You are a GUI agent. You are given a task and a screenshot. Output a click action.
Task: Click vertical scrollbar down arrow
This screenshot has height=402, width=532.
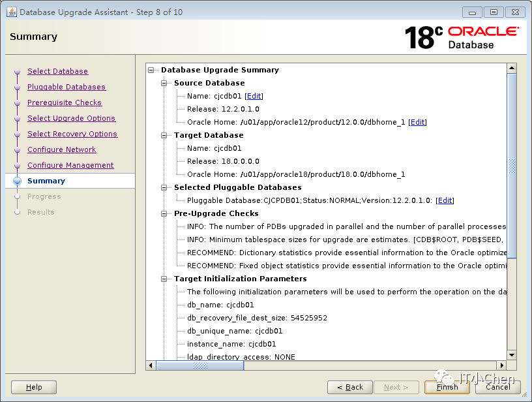(x=512, y=355)
